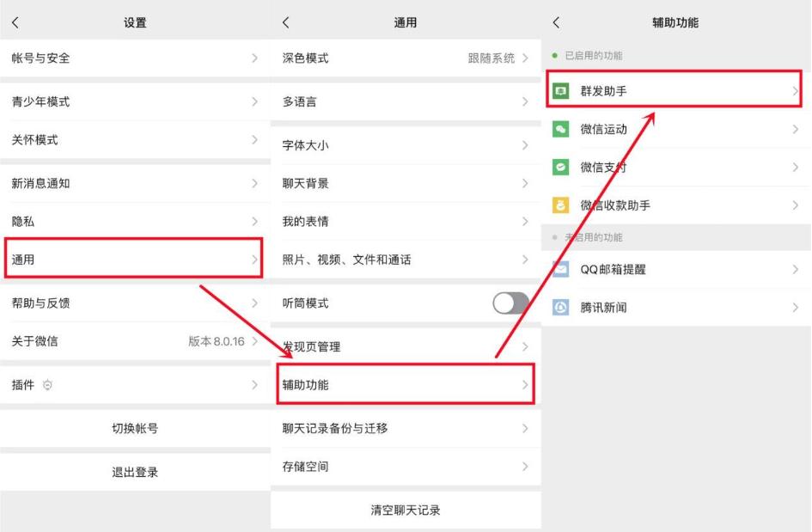
Task: Open 群发助手 feature
Action: coord(675,89)
